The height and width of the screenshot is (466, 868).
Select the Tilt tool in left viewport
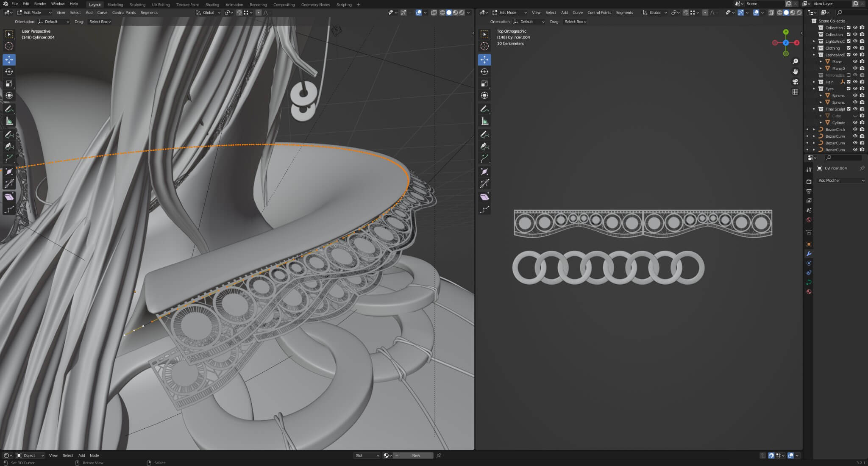point(9,183)
